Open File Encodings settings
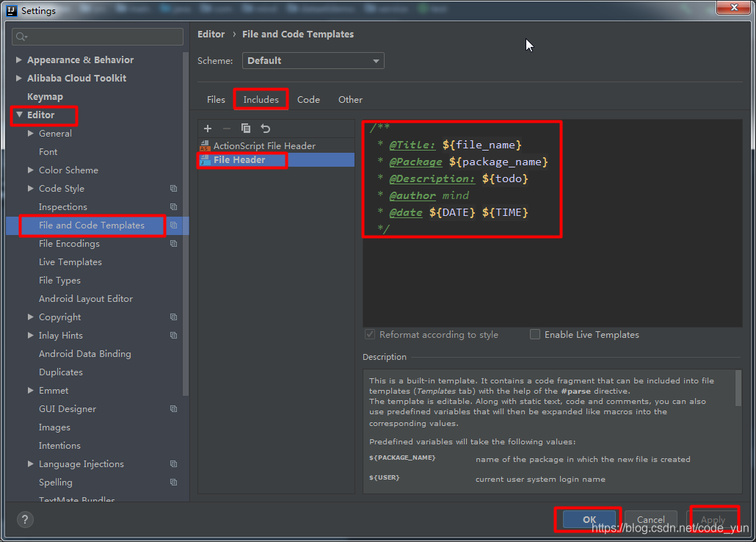The image size is (756, 542). (69, 244)
